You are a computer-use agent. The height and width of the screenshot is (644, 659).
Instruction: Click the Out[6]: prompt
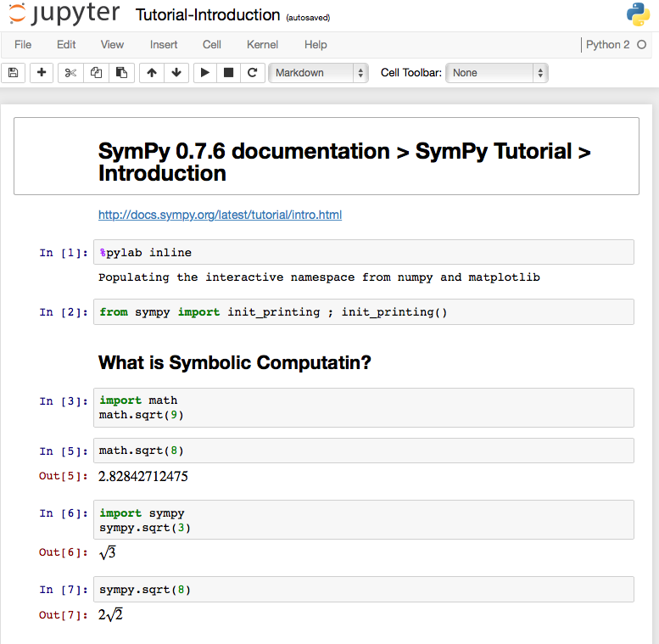click(x=64, y=552)
